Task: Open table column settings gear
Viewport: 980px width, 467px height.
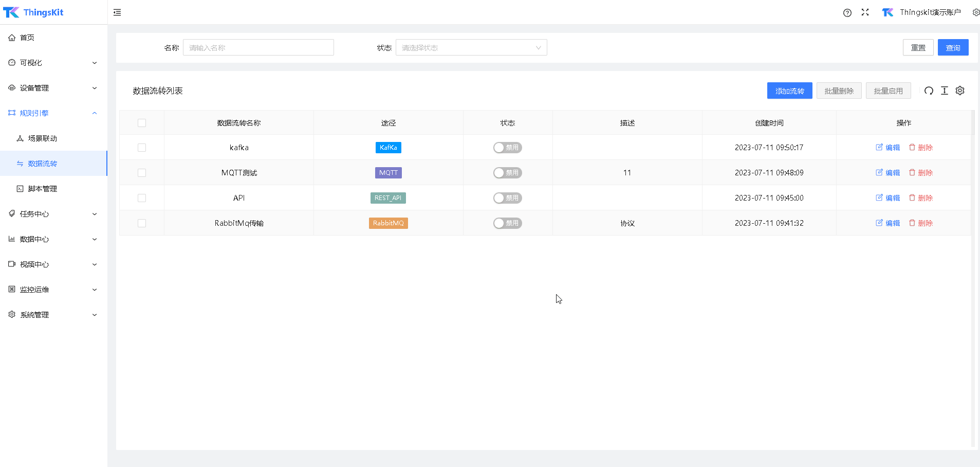Action: pyautogui.click(x=959, y=91)
